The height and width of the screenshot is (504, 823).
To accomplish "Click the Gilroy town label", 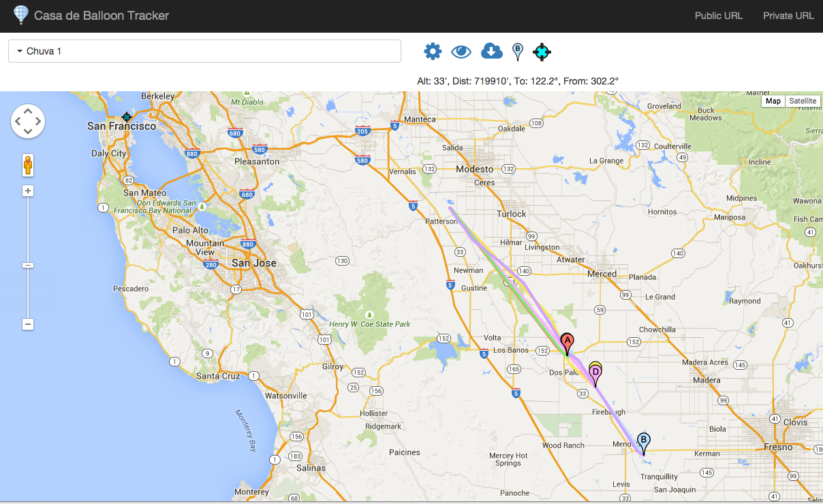I will 333,366.
